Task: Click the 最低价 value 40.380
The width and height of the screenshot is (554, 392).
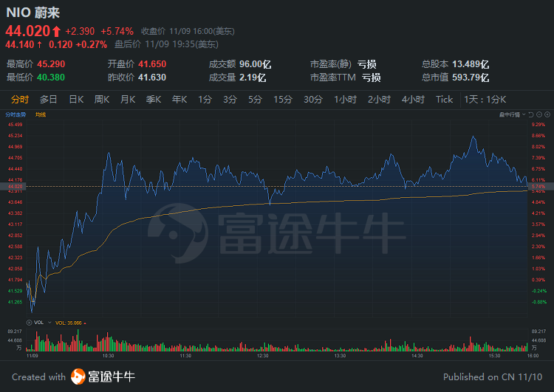Action: 51,78
